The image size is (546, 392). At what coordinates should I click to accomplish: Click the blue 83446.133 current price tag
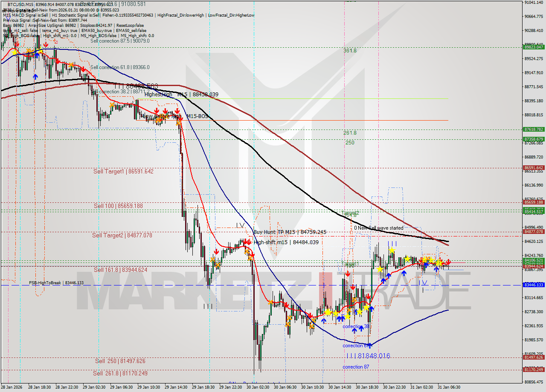[533, 285]
